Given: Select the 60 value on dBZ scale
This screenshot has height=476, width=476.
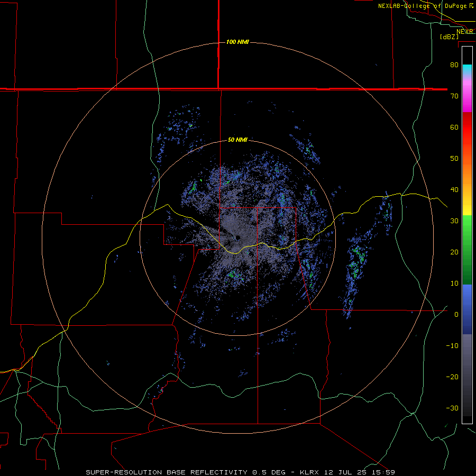Looking at the screenshot, I should tap(454, 127).
